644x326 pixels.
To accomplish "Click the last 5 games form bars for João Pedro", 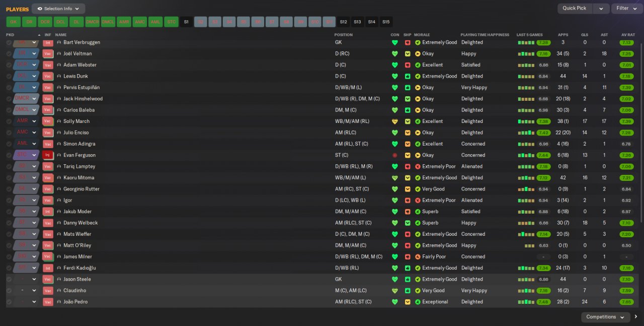I will [x=526, y=302].
